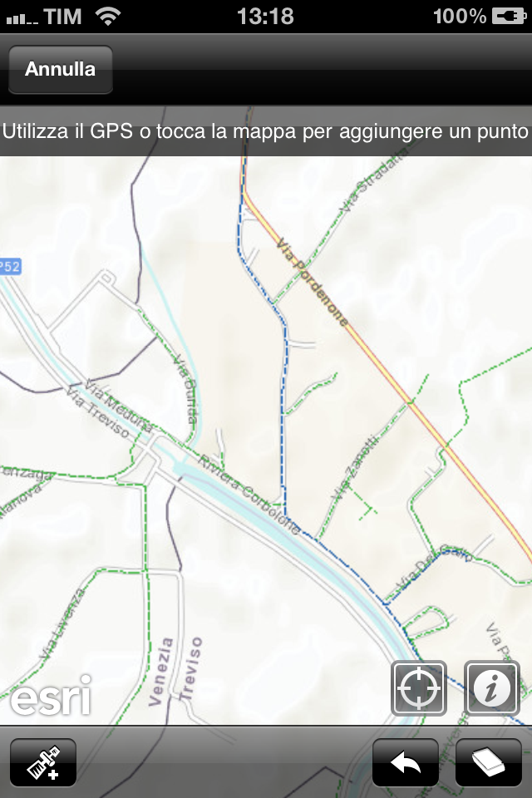The image size is (532, 798).
Task: Select the eraser clear icon
Action: click(x=488, y=762)
